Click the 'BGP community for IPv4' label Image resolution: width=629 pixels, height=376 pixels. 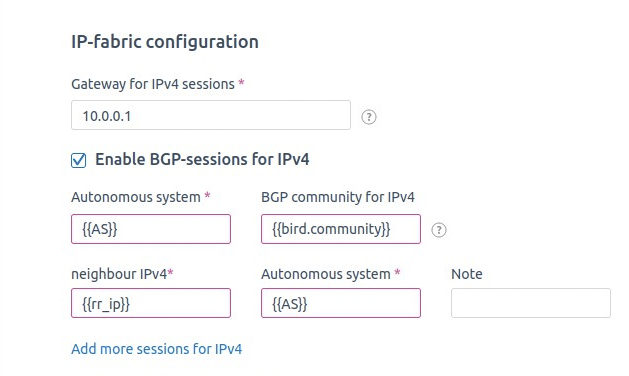coord(338,197)
